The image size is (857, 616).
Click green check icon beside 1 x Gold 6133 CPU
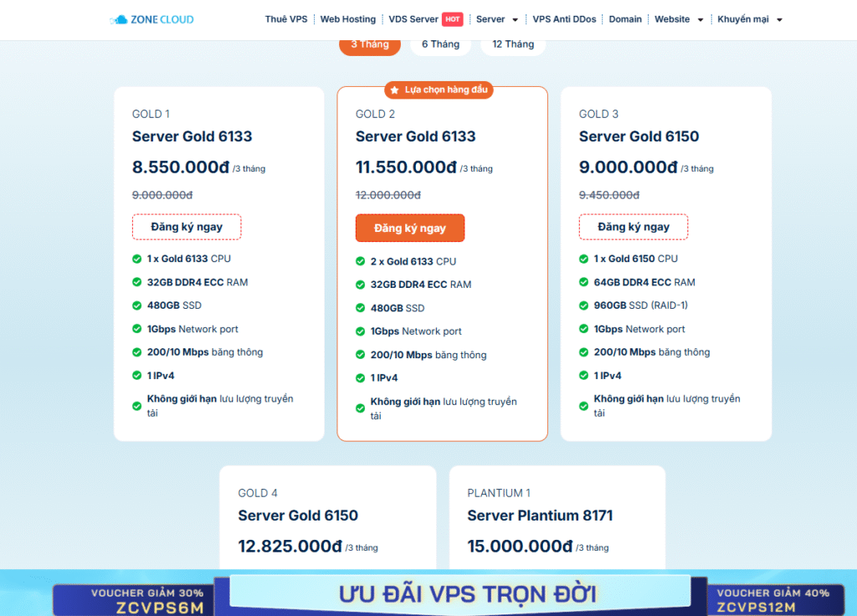click(x=137, y=259)
